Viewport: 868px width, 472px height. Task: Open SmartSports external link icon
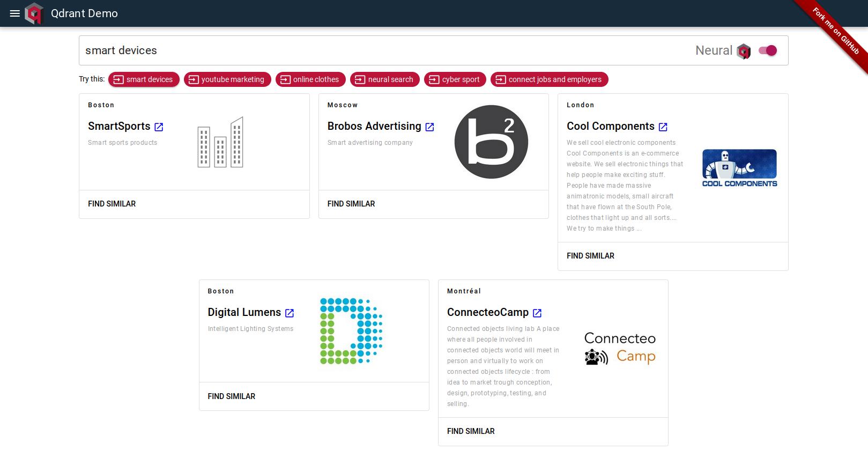point(159,127)
